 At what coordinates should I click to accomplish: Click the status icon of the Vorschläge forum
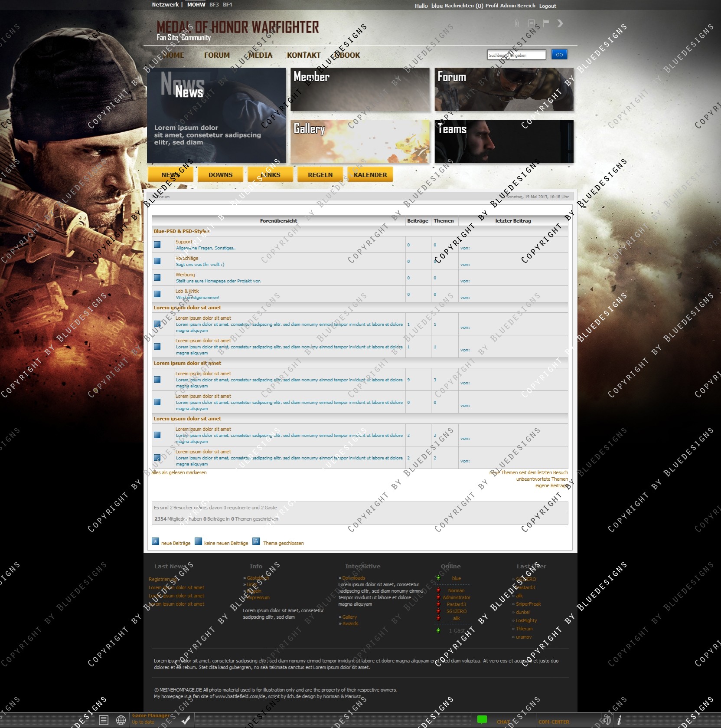pos(157,261)
